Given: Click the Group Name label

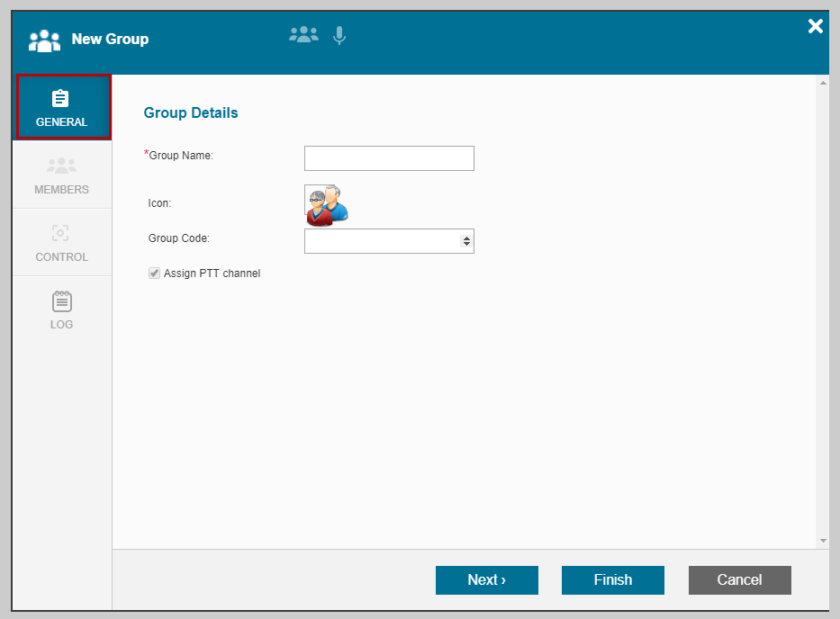Looking at the screenshot, I should coord(181,156).
